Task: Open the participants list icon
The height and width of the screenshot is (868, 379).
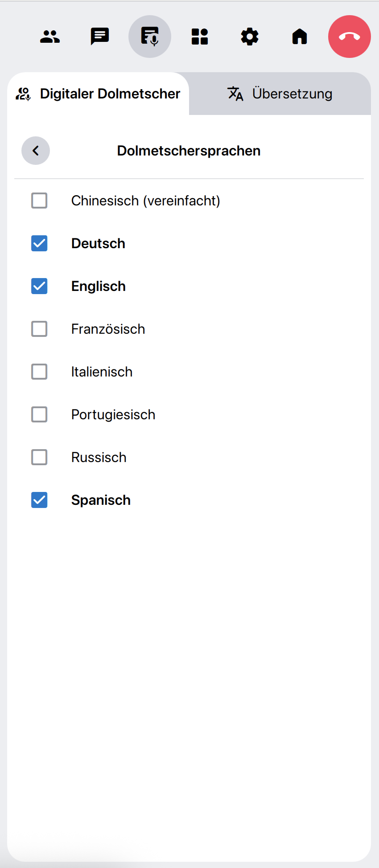Action: pyautogui.click(x=50, y=37)
